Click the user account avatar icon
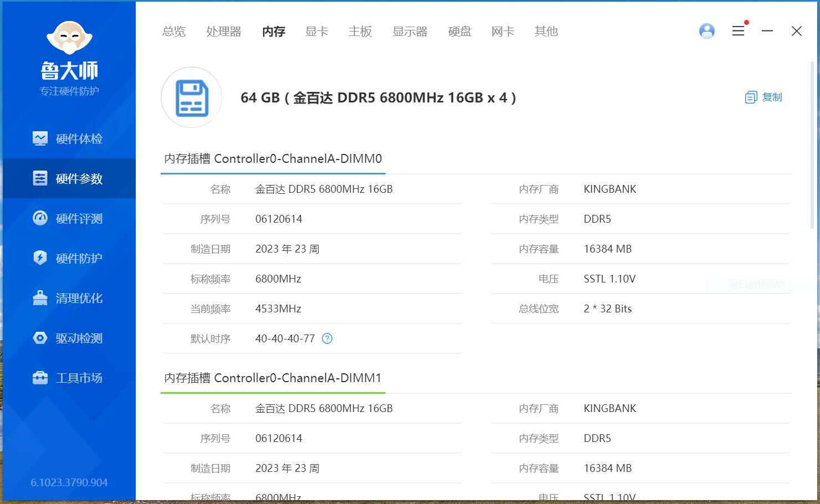This screenshot has width=820, height=504. [x=706, y=31]
